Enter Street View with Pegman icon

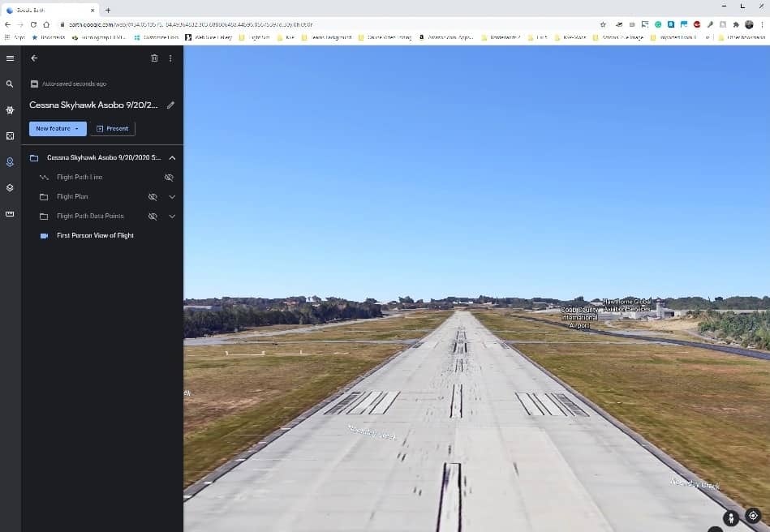tap(731, 517)
